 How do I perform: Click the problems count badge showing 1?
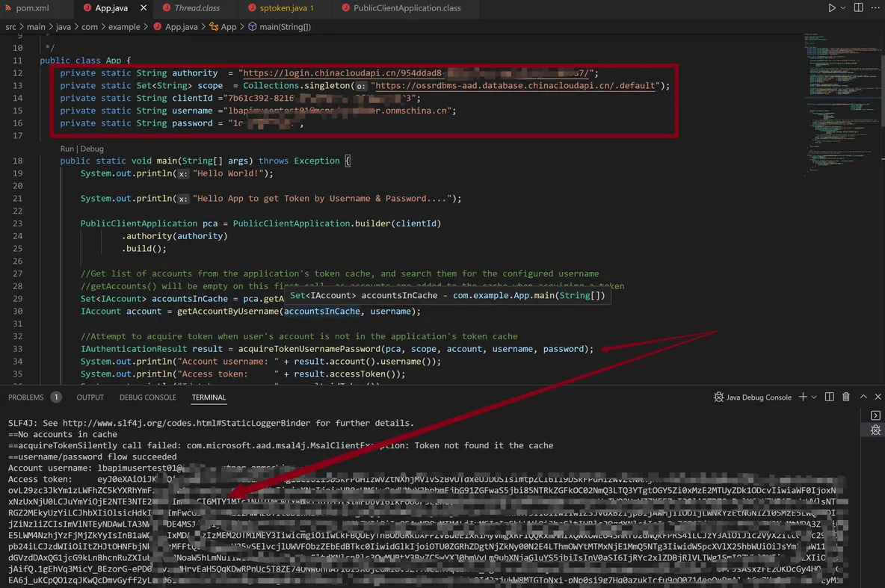pyautogui.click(x=56, y=397)
